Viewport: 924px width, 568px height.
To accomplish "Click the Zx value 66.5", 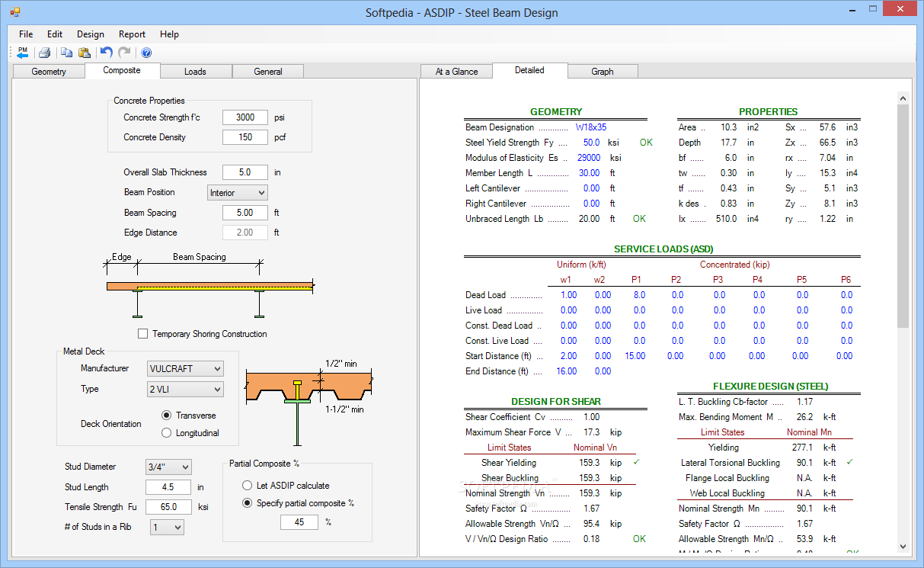I will pos(827,143).
